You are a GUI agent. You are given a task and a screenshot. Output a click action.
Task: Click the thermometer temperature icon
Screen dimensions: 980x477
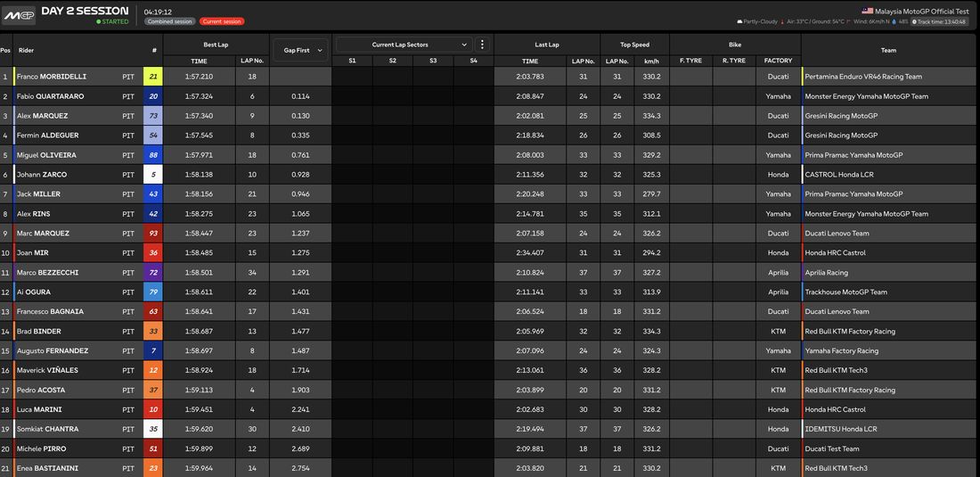(782, 21)
